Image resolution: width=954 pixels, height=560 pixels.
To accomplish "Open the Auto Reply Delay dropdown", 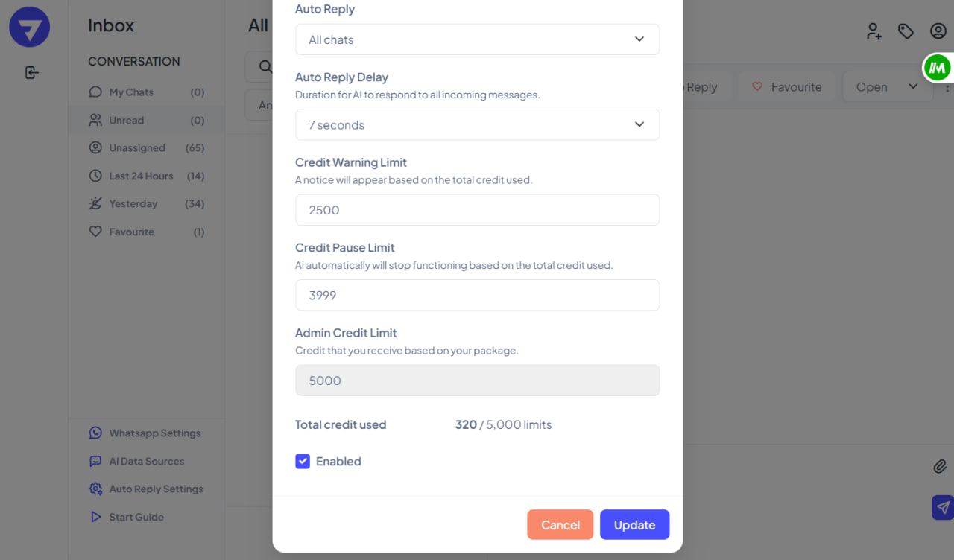I will [477, 125].
